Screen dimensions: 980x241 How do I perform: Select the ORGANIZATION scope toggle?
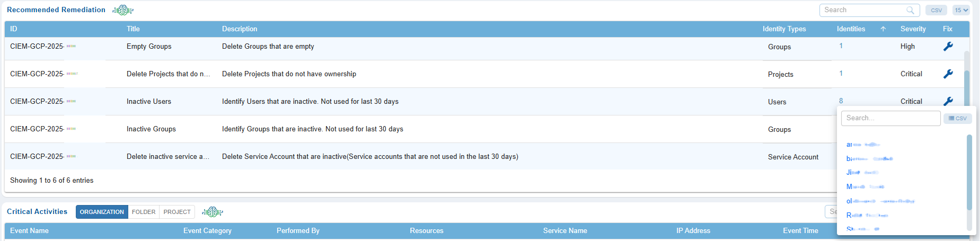[x=102, y=212]
